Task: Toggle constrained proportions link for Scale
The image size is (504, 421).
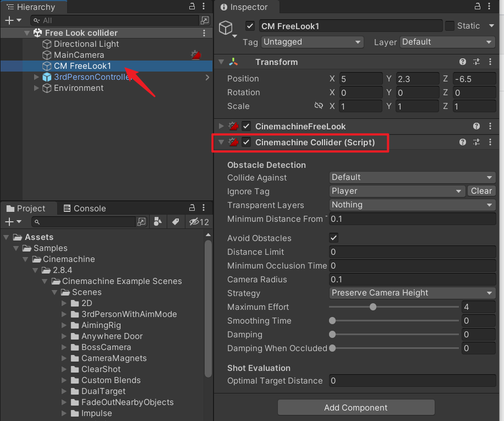Action: coord(319,106)
